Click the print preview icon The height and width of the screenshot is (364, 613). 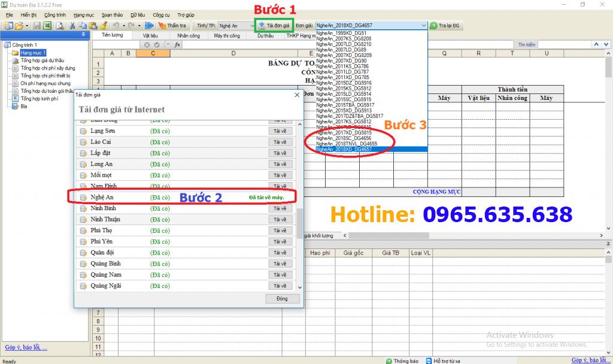[60, 26]
